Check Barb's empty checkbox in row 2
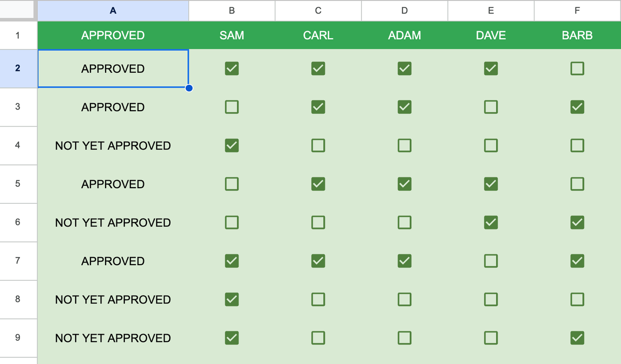Screen dimensions: 621x364 coord(577,68)
